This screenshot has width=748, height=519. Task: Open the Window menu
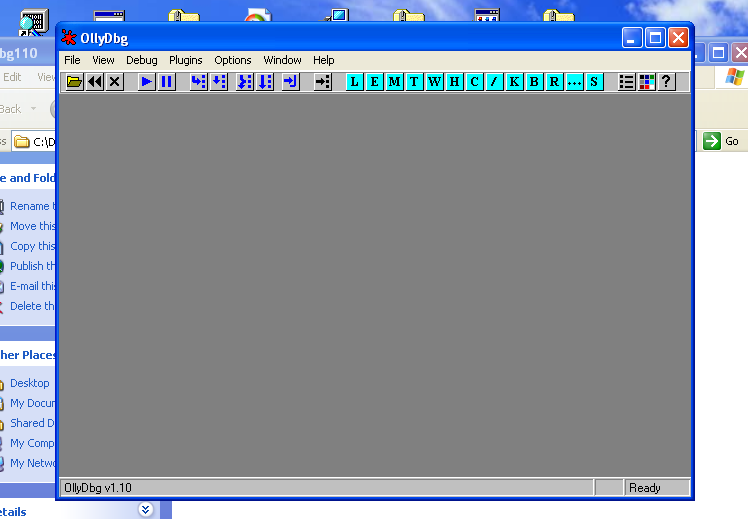click(x=282, y=60)
